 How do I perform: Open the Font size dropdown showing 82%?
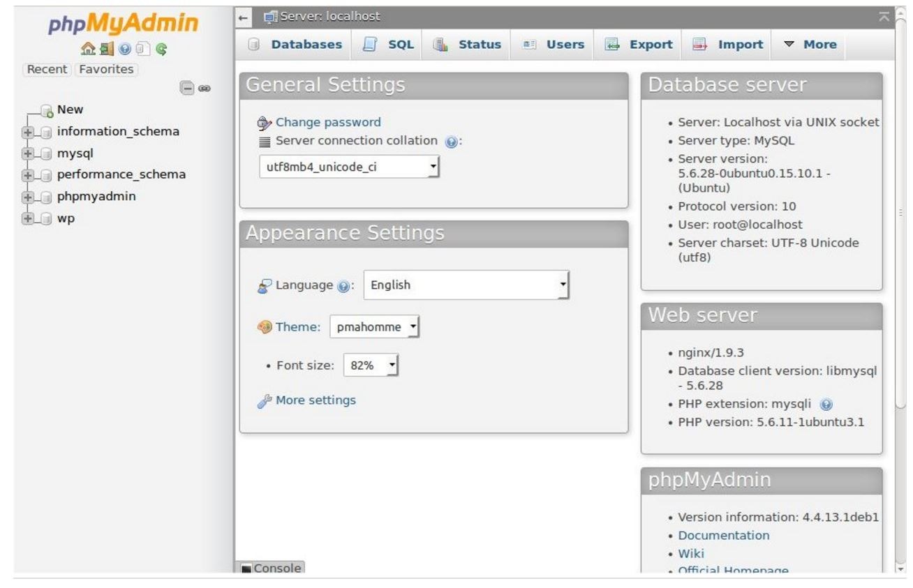click(x=372, y=365)
